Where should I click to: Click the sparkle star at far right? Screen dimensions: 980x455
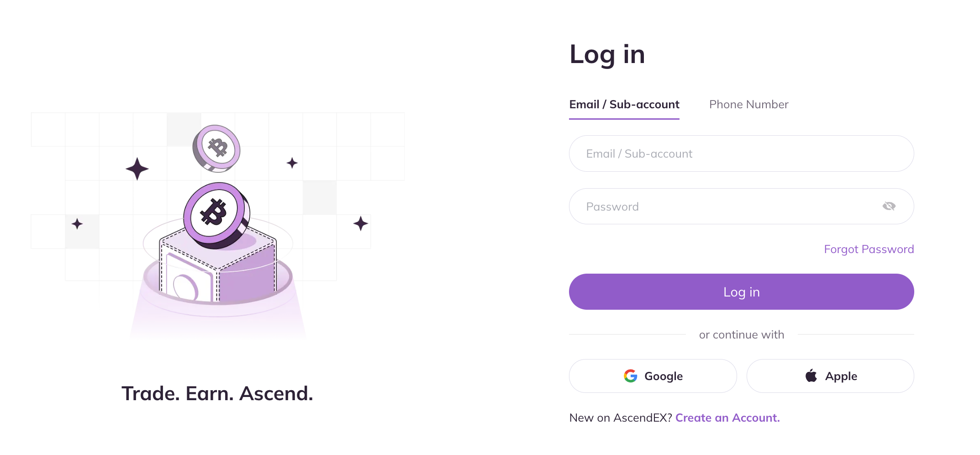coord(361,223)
